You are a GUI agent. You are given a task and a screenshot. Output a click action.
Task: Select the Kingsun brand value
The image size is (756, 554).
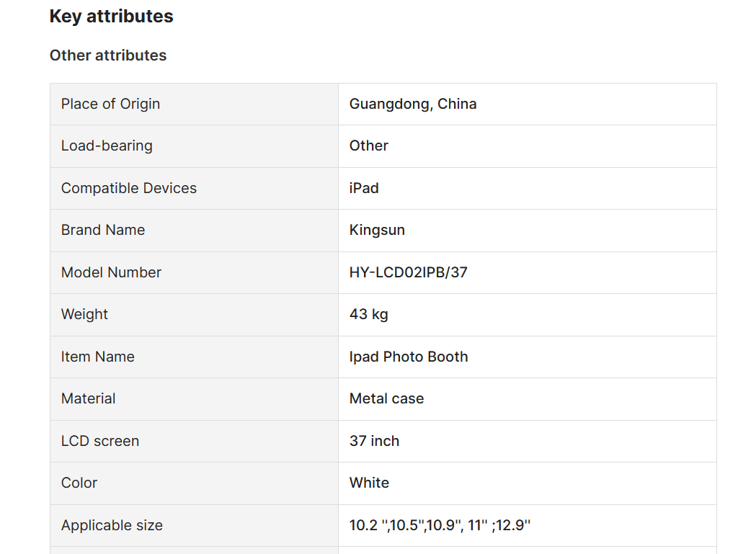(x=377, y=230)
